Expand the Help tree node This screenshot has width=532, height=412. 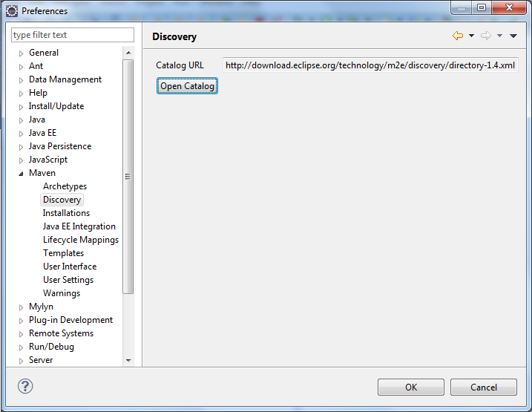click(21, 94)
